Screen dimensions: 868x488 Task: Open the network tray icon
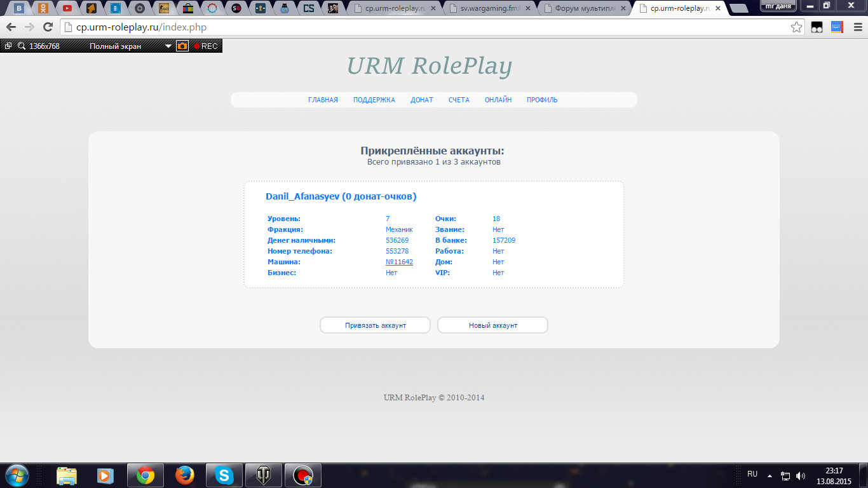pos(785,475)
